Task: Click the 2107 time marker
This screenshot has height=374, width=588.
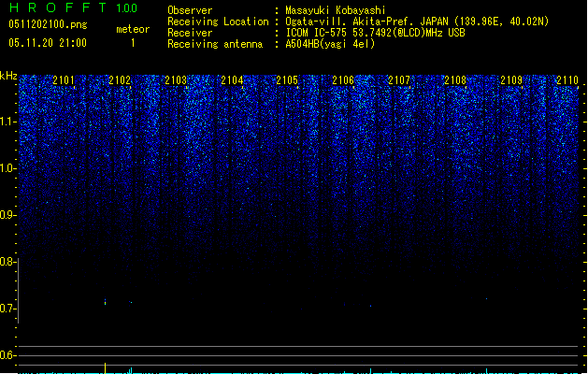Action: [x=399, y=79]
